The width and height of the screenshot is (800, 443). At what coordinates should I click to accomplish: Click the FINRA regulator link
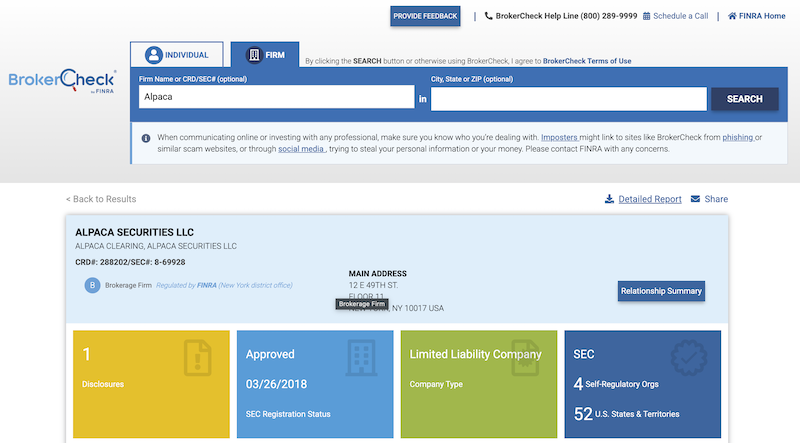click(x=207, y=285)
